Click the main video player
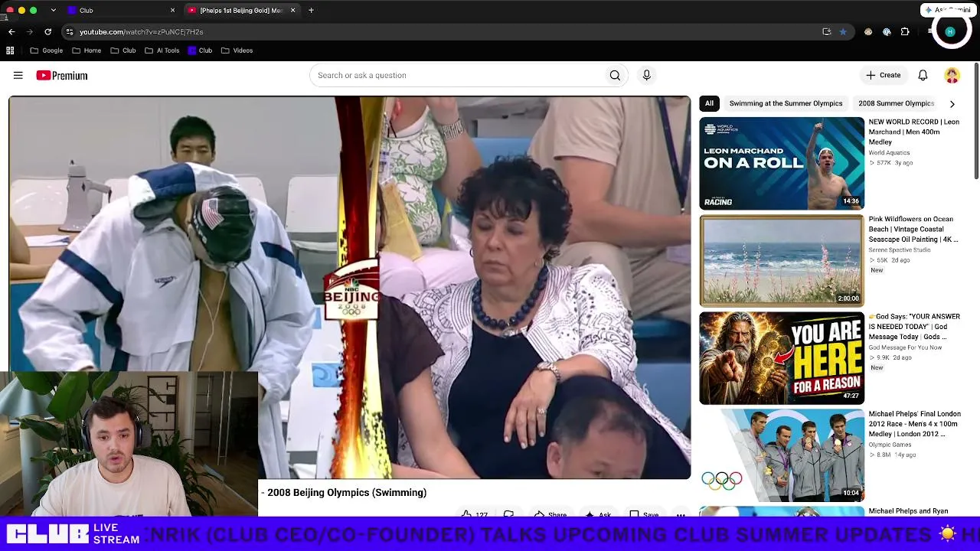 [x=349, y=288]
